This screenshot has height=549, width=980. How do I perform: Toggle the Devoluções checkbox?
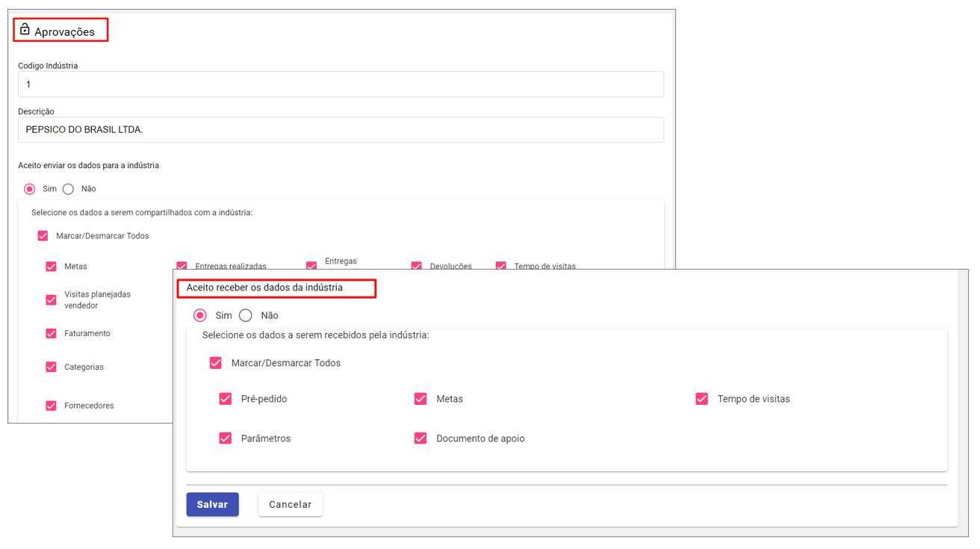pyautogui.click(x=417, y=265)
